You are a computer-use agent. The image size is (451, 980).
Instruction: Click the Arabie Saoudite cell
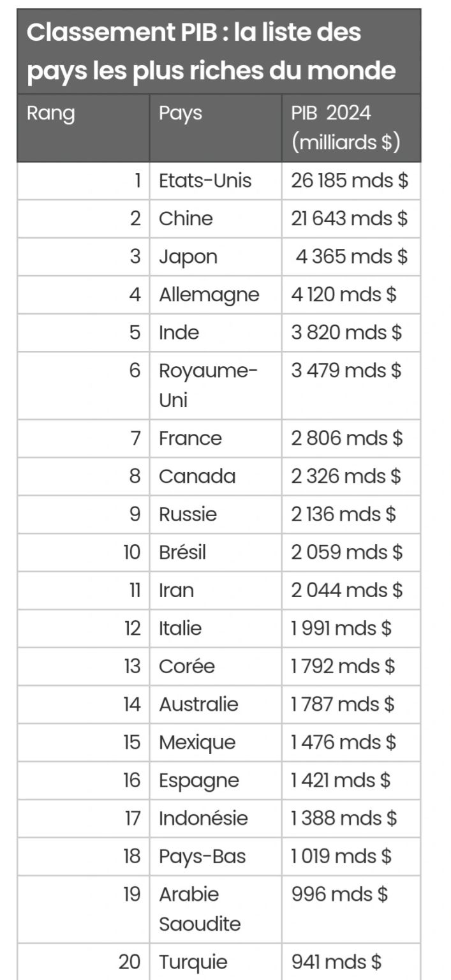[216, 909]
